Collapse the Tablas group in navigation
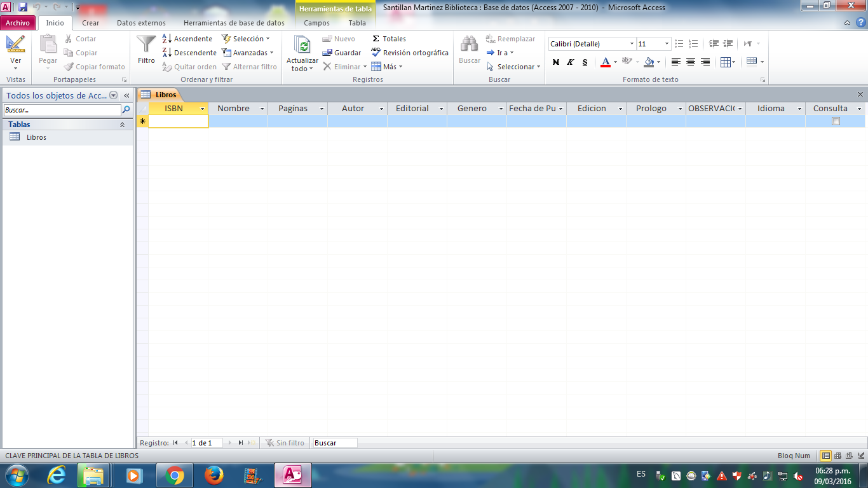Image resolution: width=868 pixels, height=488 pixels. [x=122, y=125]
